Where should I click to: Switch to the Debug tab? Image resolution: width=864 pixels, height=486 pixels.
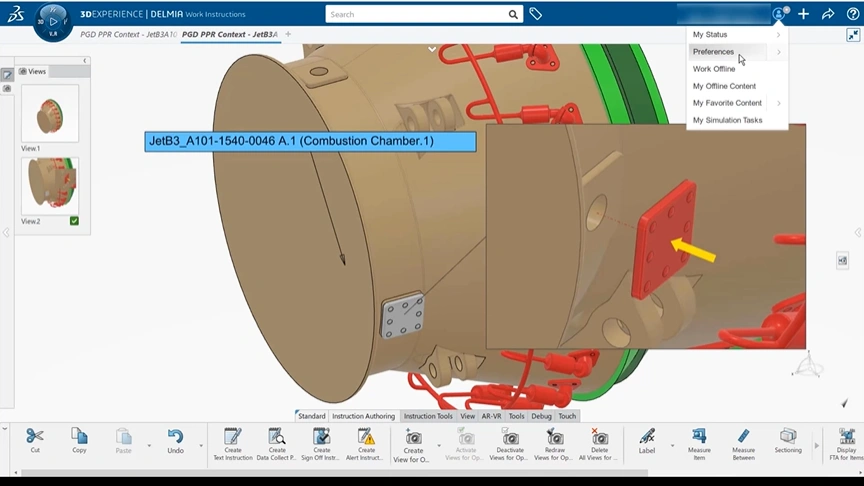[541, 416]
